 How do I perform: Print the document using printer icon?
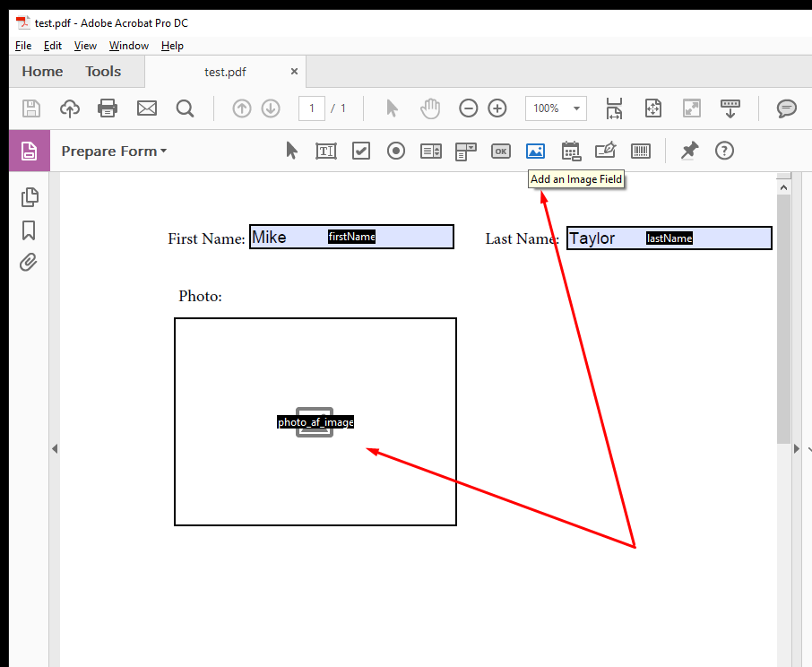(108, 108)
